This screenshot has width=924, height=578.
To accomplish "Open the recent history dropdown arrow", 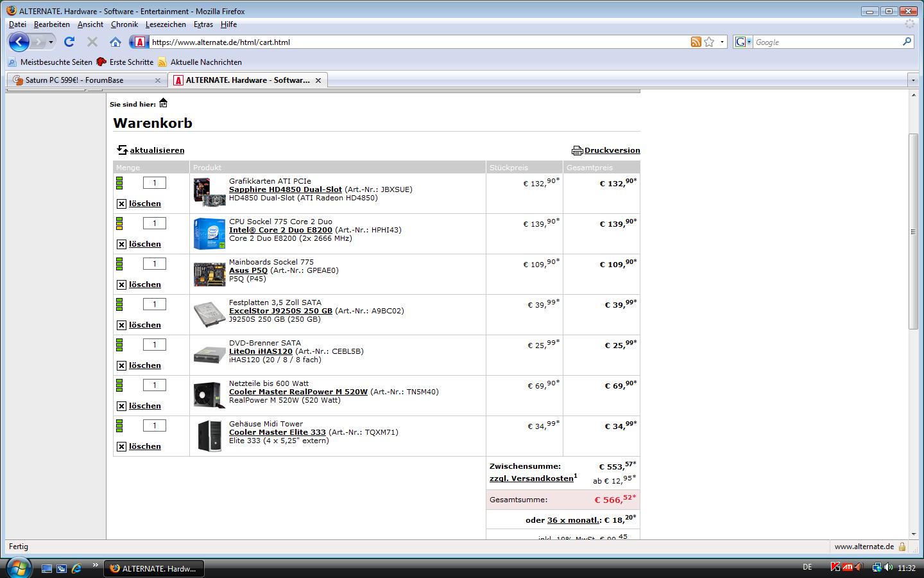I will coord(51,42).
